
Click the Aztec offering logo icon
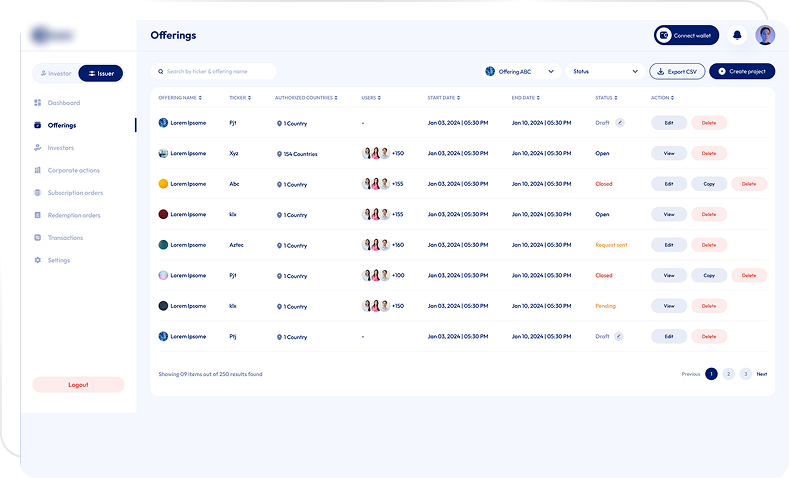pos(163,245)
